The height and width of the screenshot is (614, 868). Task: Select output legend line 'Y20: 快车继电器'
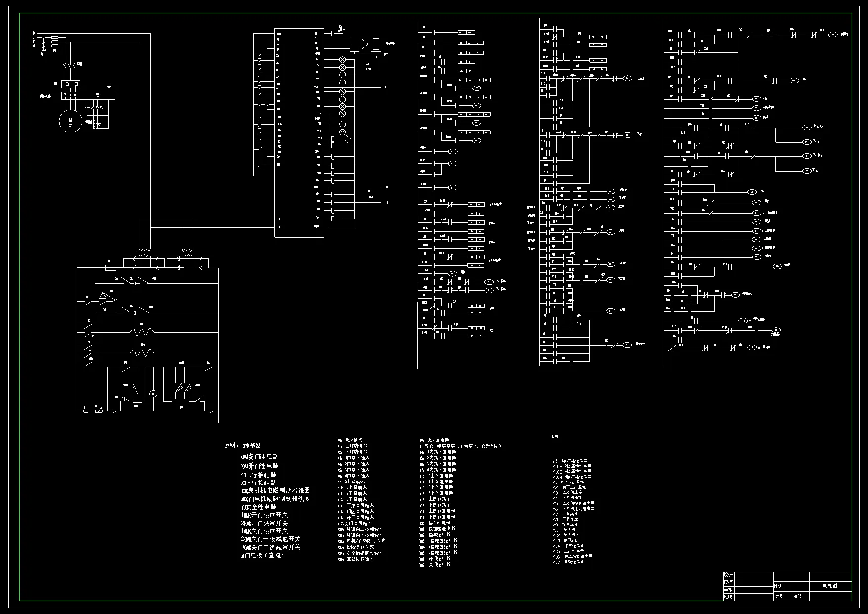click(434, 523)
